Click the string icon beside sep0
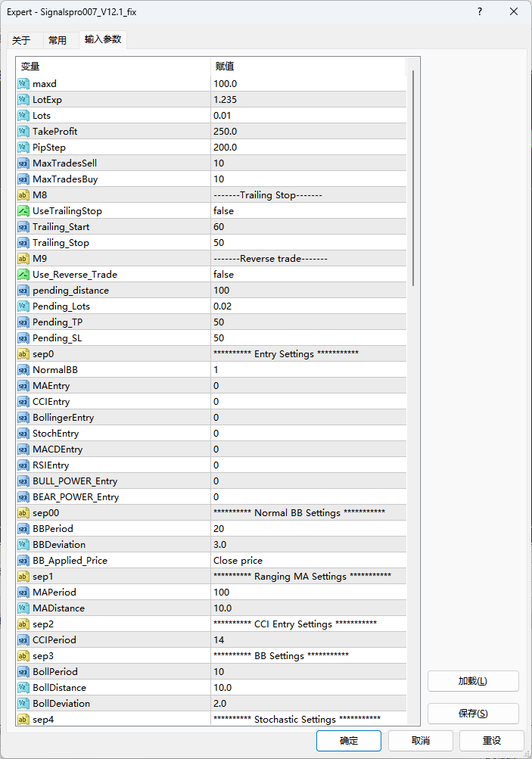Viewport: 532px width, 759px height. point(23,354)
